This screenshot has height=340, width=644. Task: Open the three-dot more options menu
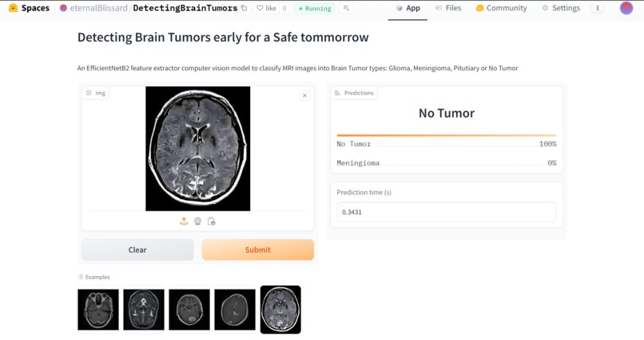(x=598, y=8)
